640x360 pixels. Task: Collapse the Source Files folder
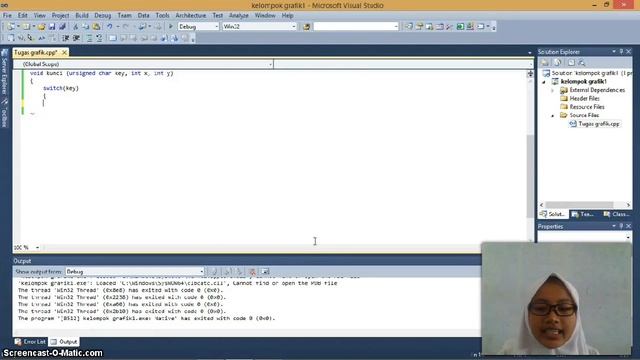click(x=553, y=116)
